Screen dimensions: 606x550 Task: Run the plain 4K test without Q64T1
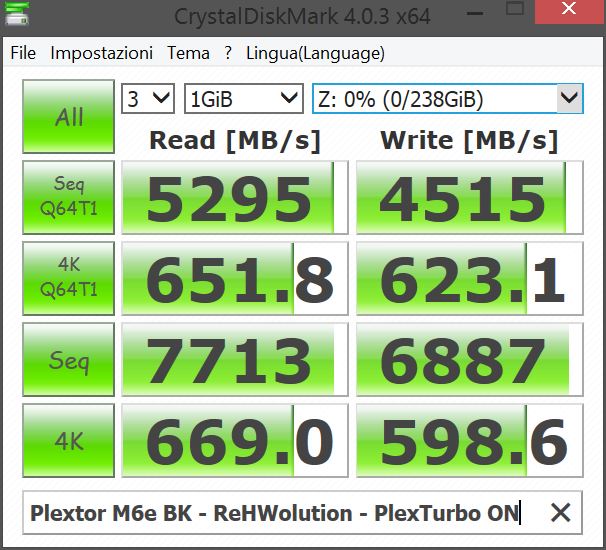coord(69,439)
